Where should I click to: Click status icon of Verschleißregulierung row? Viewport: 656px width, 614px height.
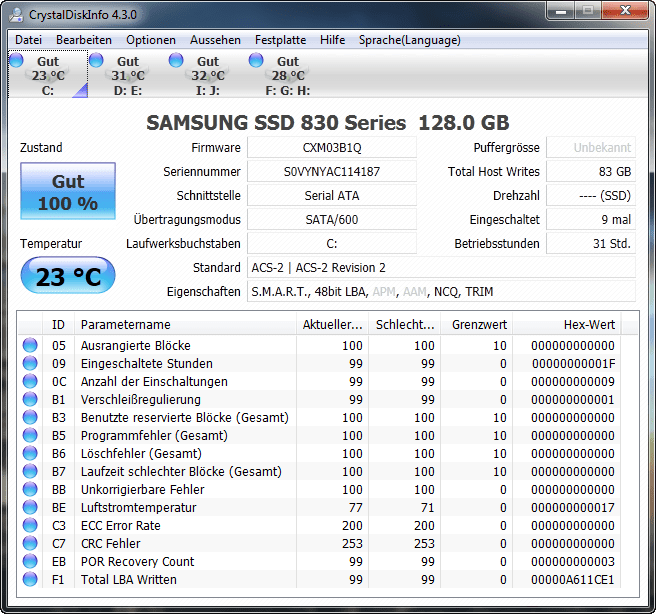pyautogui.click(x=30, y=399)
